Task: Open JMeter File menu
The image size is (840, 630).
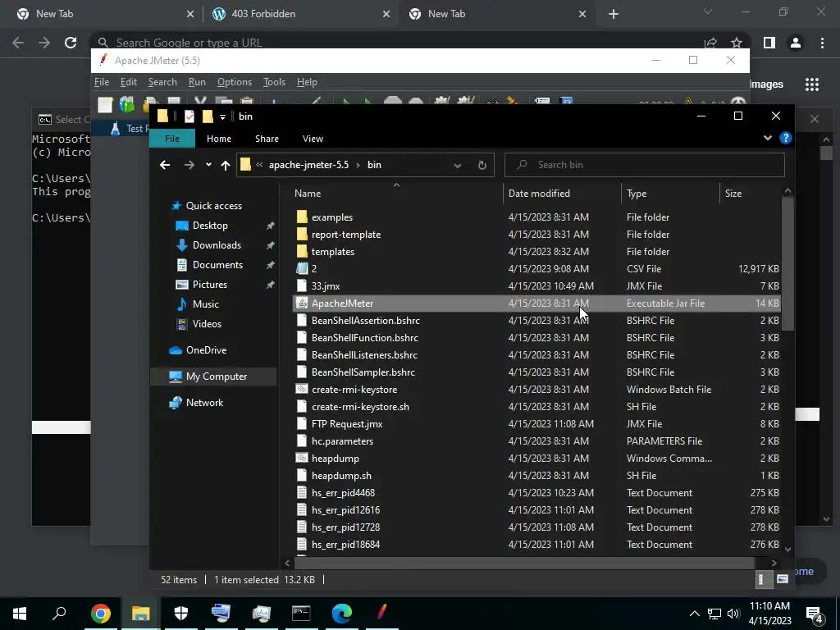Action: coord(102,82)
